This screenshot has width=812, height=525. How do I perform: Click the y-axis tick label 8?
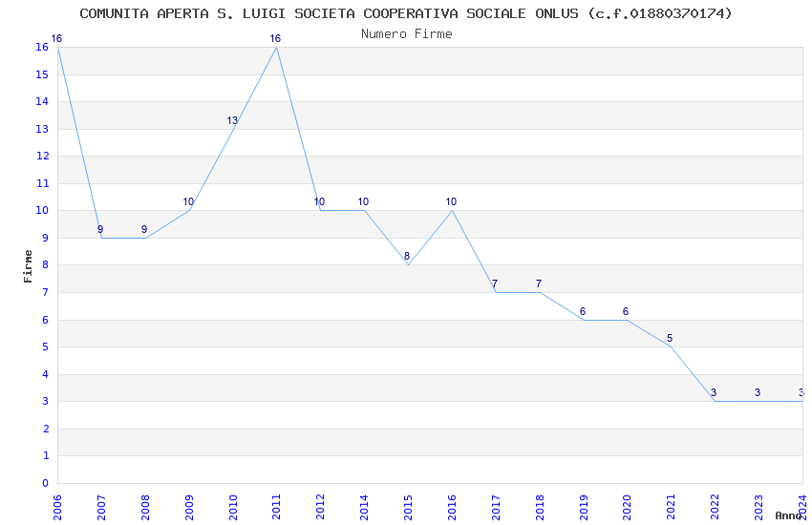46,265
